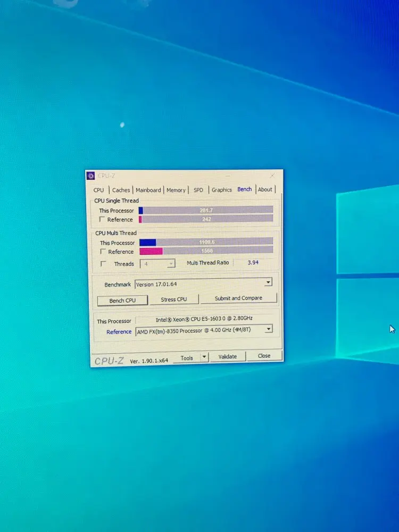Click the Tools button
This screenshot has height=532, width=399.
point(187,358)
